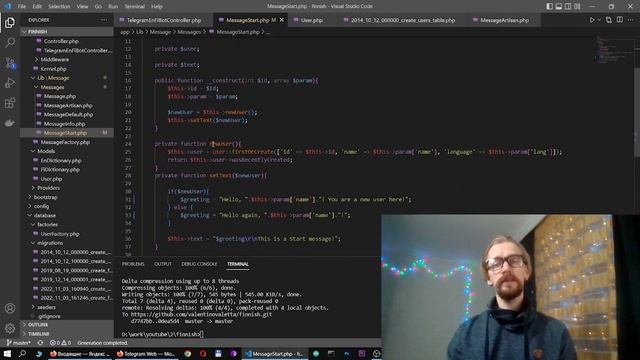
Task: Switch to the Yandex browser taskbar window
Action: click(x=80, y=353)
